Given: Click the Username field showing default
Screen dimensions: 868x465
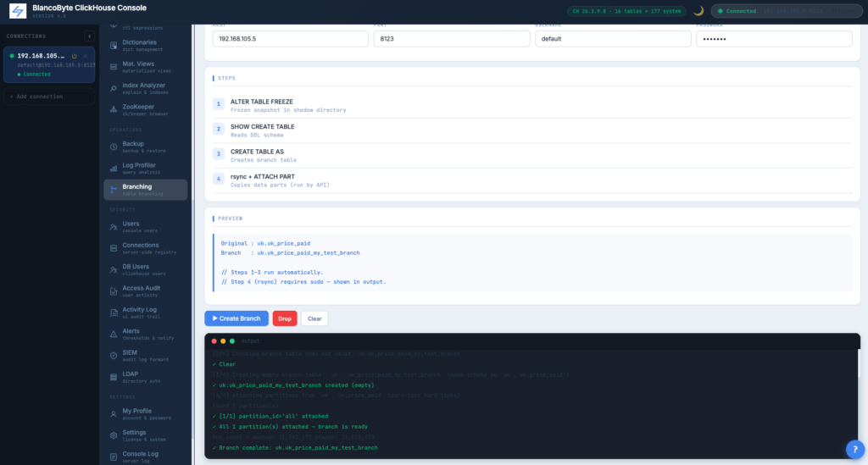Looking at the screenshot, I should [x=613, y=39].
